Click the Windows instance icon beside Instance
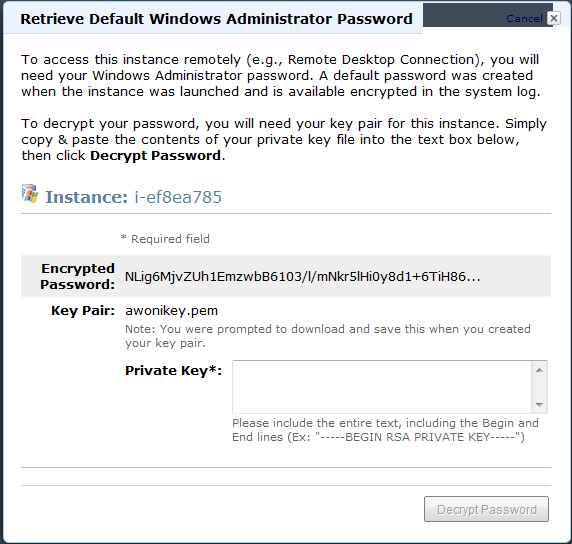This screenshot has height=544, width=572. [30, 194]
